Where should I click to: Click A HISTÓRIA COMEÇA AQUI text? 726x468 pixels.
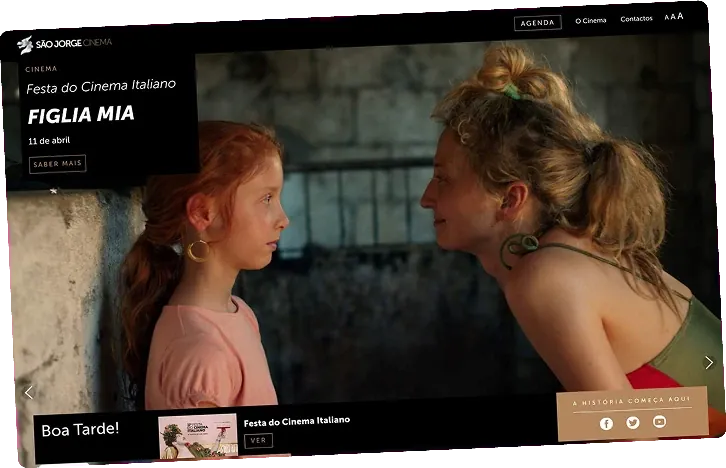pos(632,401)
